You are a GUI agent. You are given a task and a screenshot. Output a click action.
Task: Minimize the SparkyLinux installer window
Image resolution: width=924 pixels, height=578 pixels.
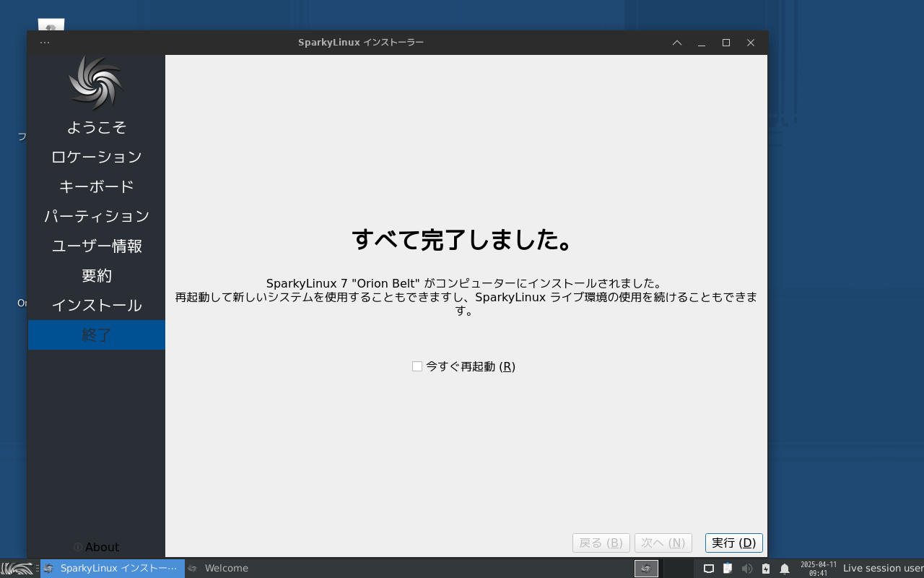point(702,43)
